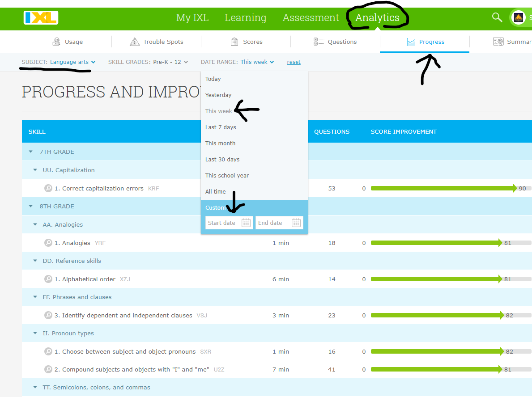The image size is (532, 397).
Task: Open calendar picker for End date
Action: [x=296, y=223]
